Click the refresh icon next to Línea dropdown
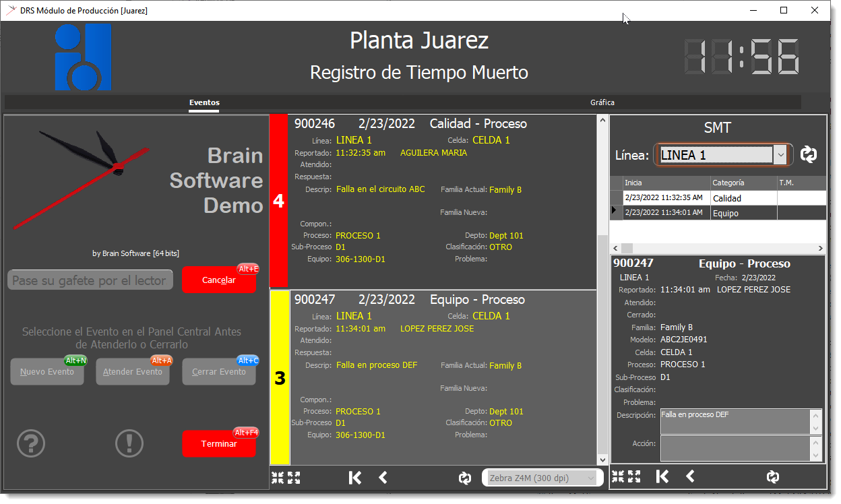 pyautogui.click(x=808, y=154)
